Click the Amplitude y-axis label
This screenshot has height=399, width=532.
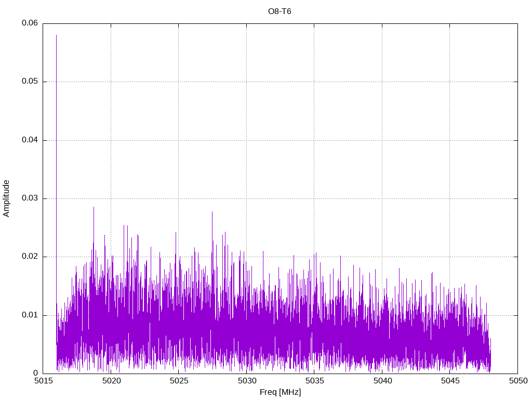tap(7, 198)
